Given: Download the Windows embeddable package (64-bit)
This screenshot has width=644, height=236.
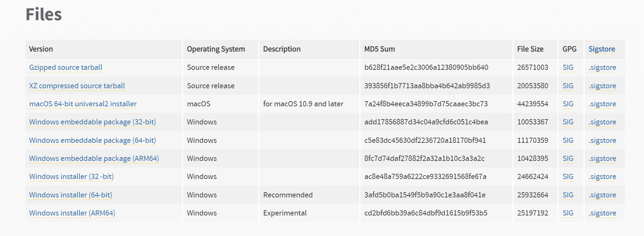Looking at the screenshot, I should click(92, 140).
